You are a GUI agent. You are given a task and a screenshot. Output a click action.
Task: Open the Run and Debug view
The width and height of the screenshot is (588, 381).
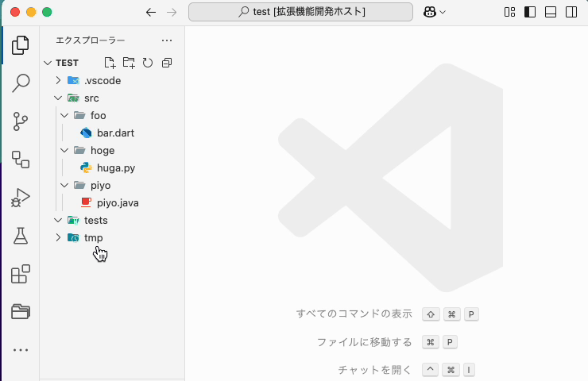click(x=20, y=198)
